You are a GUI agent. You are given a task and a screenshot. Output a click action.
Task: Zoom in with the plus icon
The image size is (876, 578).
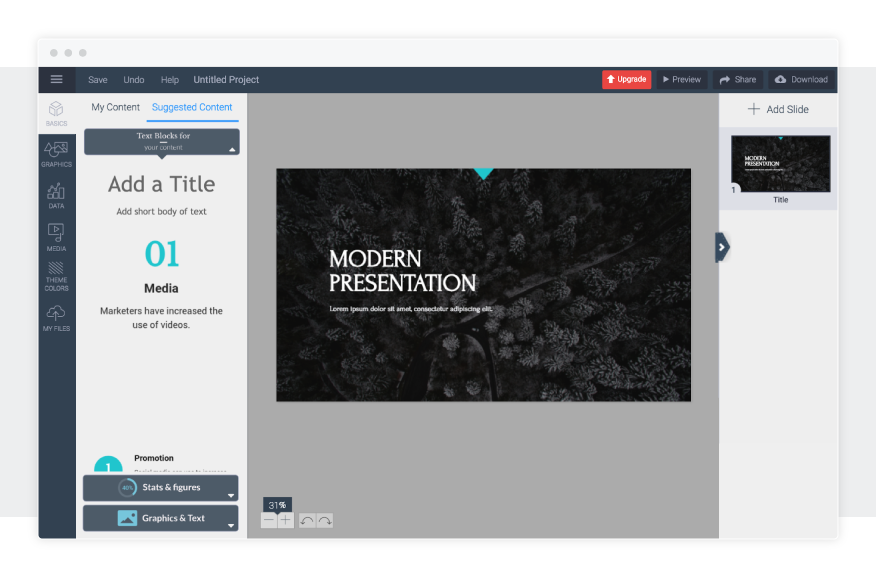coord(285,520)
